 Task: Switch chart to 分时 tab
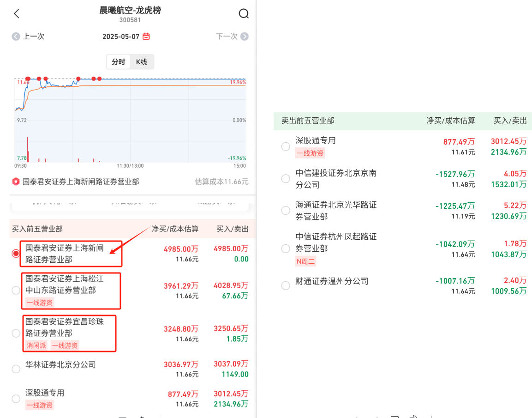[x=119, y=62]
